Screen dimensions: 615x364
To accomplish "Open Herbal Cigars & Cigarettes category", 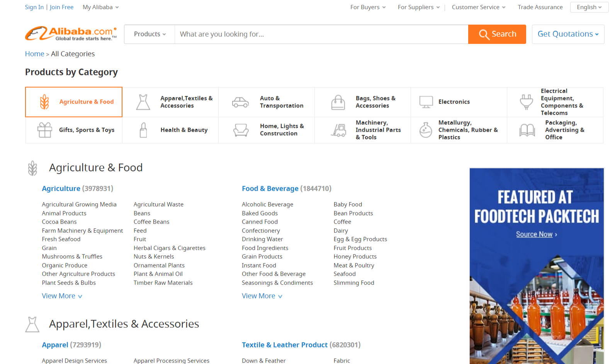I will 170,248.
